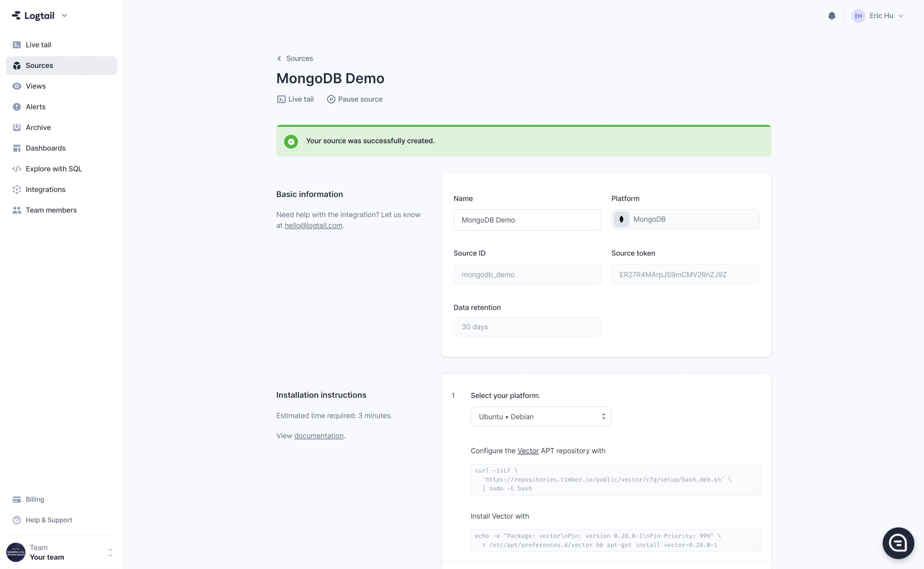Expand the Logtail product switcher chevron
The image size is (924, 569).
tap(64, 15)
